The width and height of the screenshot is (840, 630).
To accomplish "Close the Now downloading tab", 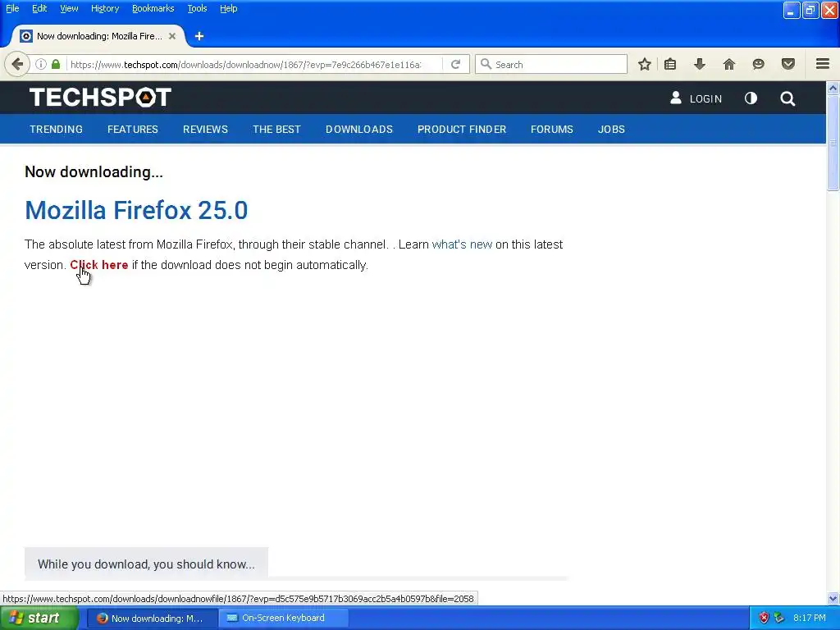I will click(172, 36).
